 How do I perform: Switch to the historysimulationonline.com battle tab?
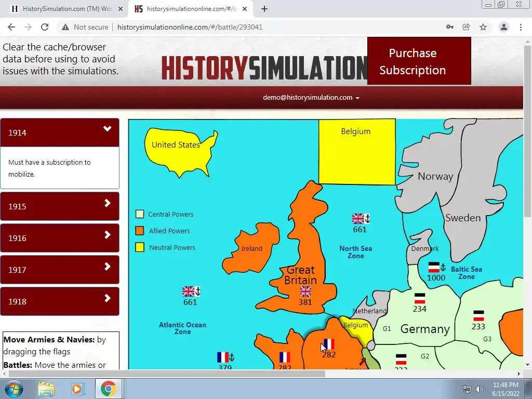pos(191,9)
